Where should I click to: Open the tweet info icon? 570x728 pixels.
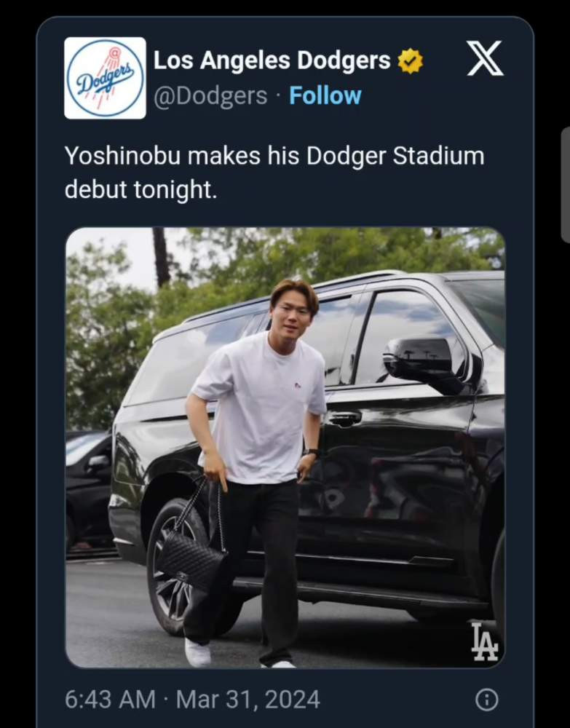tap(486, 700)
